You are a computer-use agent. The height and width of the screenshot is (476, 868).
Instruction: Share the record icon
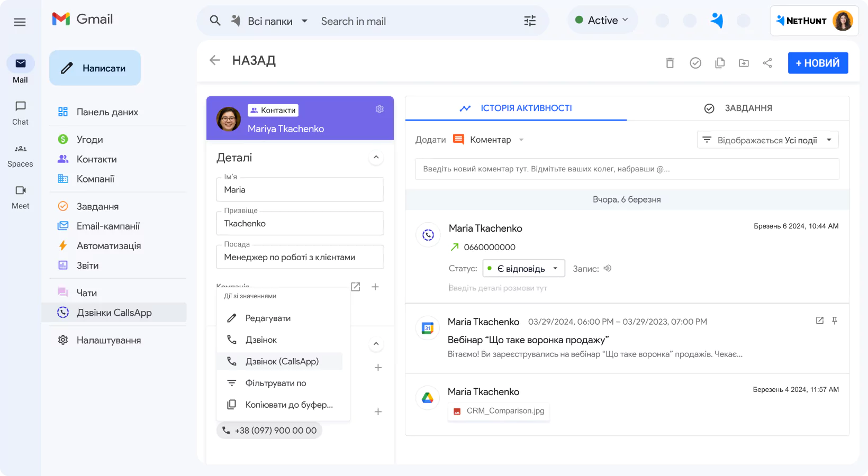coord(767,63)
